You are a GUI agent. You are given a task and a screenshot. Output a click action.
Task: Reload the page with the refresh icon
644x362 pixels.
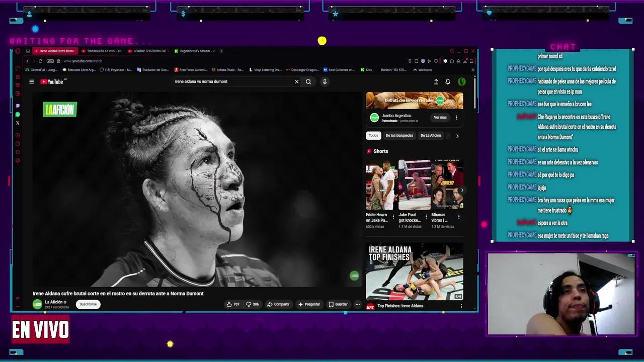[x=41, y=61]
